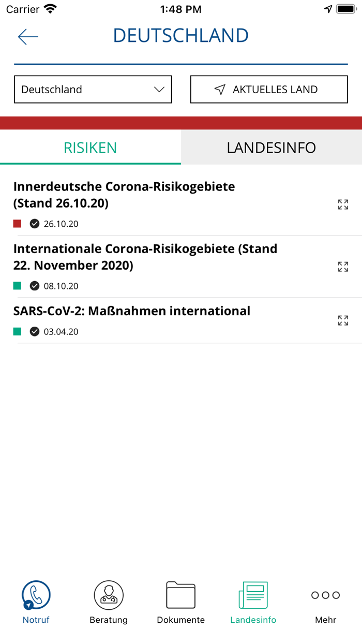The image size is (362, 644).
Task: Open Internationale Corona-Risikogebiete article title
Action: (145, 257)
